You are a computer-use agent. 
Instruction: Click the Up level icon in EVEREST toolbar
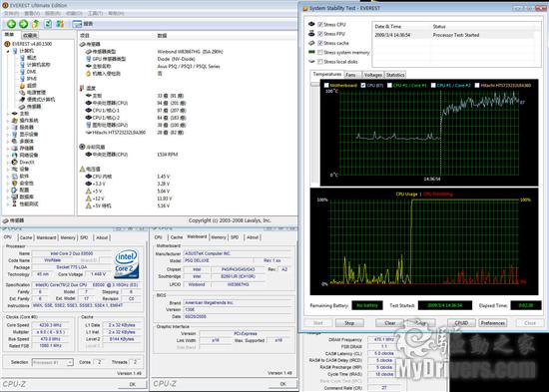coord(35,24)
